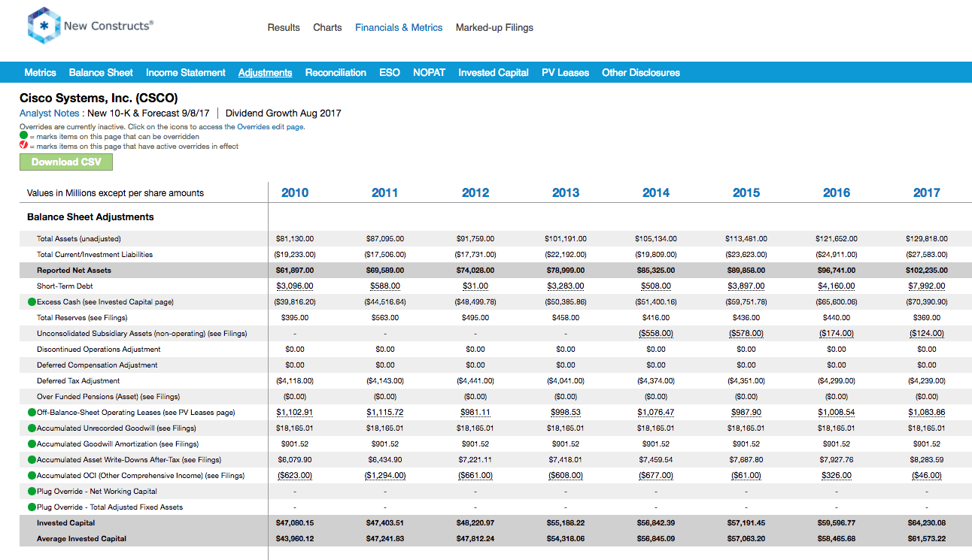Click the 2014 year column header
This screenshot has width=972, height=560.
tap(656, 193)
